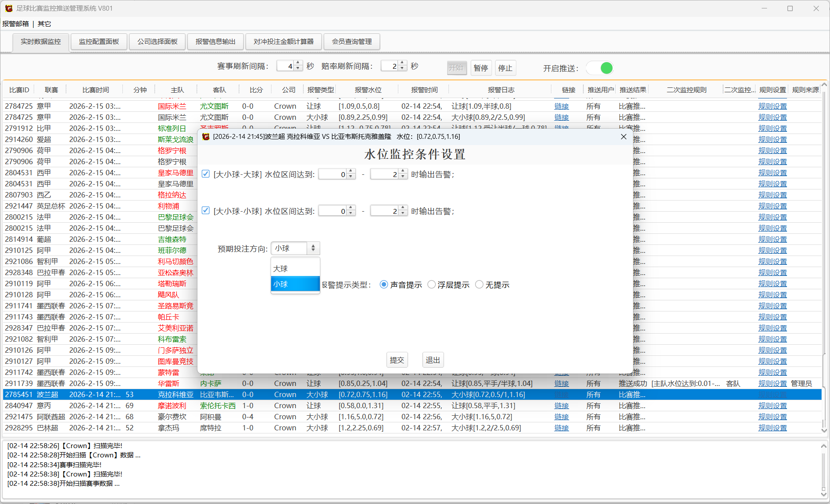The image size is (830, 504).
Task: Switch to the 会员查询管理 tab
Action: 352,42
